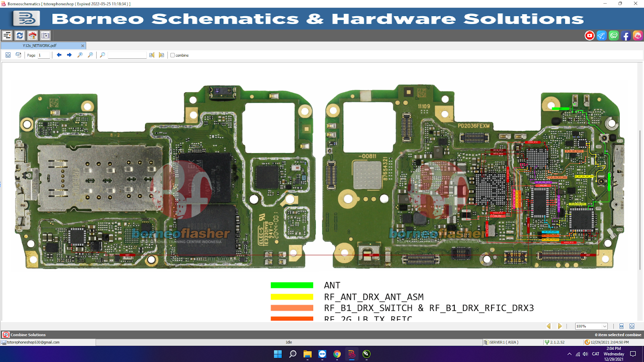Open the menu list panel icon

(x=7, y=35)
